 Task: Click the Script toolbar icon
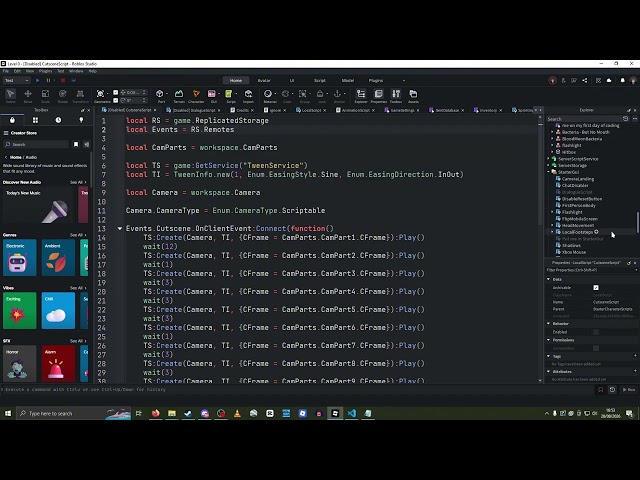pyautogui.click(x=230, y=96)
